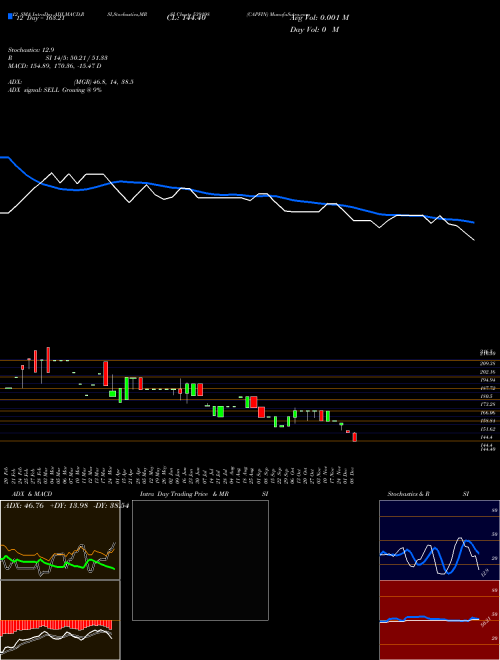Click the red RSI chart panel
This screenshot has height=660, width=500.
pyautogui.click(x=439, y=620)
